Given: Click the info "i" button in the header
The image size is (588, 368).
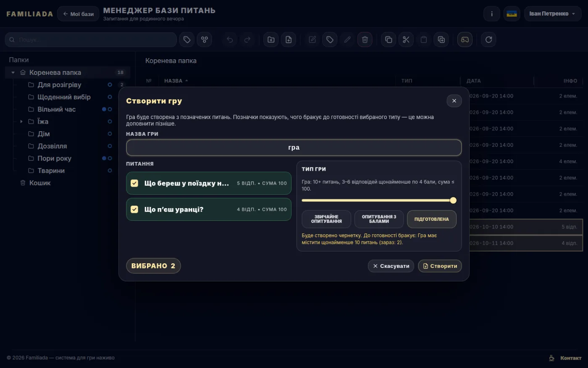Looking at the screenshot, I should tap(492, 14).
